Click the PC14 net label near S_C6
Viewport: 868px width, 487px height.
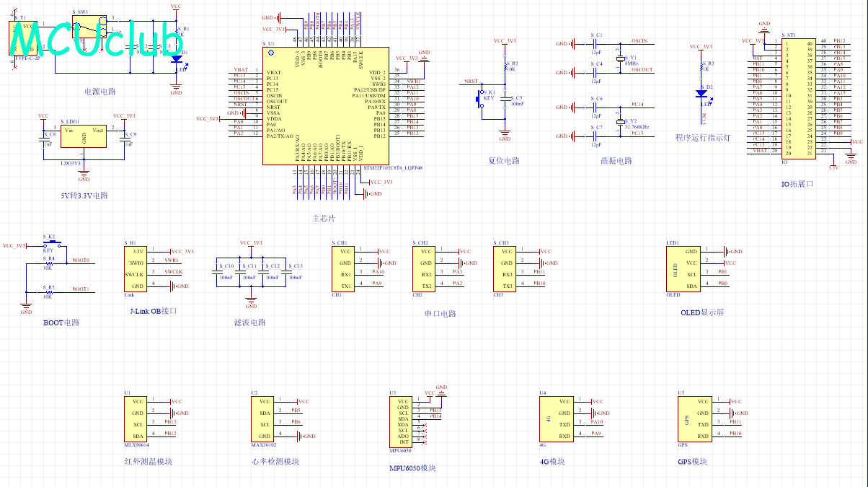tap(637, 105)
